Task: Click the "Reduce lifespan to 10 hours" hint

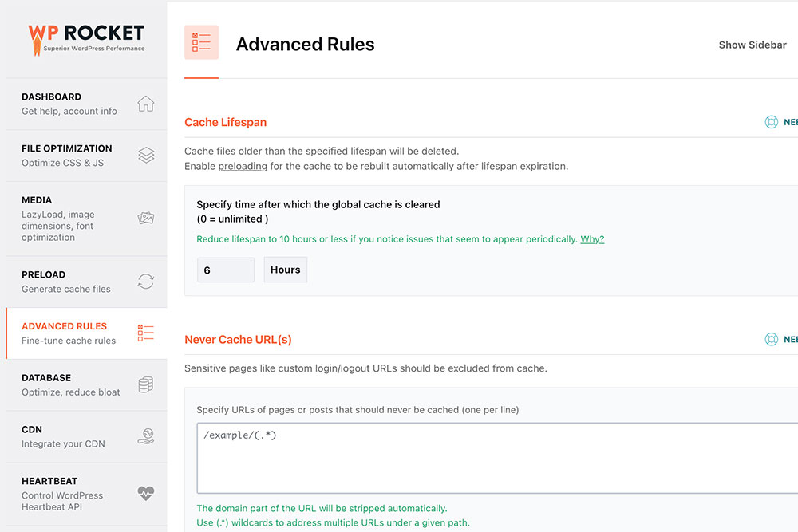Action: click(x=387, y=239)
